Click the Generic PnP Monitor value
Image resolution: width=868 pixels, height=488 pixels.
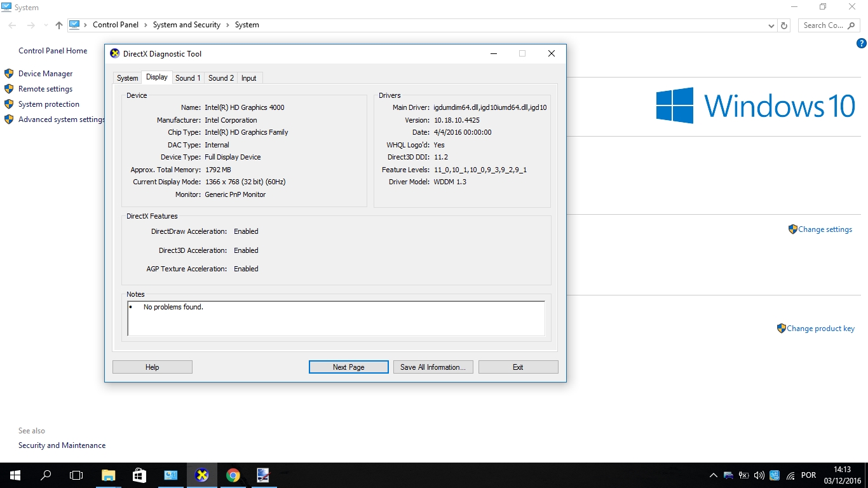click(x=235, y=194)
